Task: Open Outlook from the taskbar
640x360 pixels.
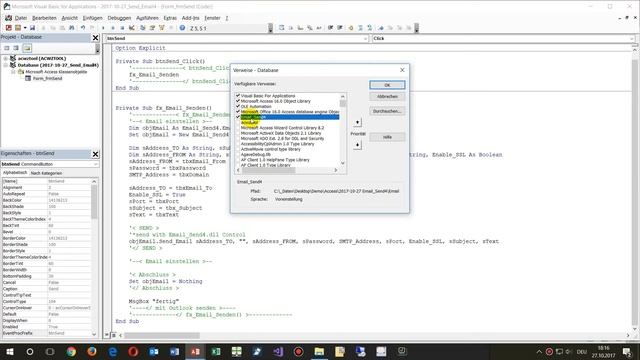Action: tap(154, 351)
